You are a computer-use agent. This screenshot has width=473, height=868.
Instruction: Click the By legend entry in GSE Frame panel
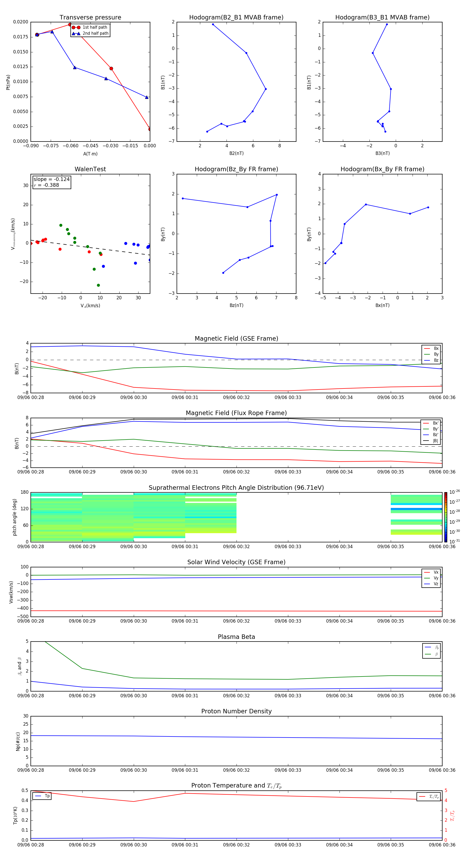click(431, 354)
